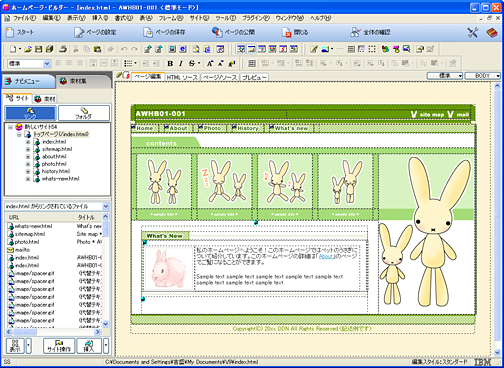Viewport: 504px width, 368px height.
Task: Open the 編集 menu
Action: [52, 18]
